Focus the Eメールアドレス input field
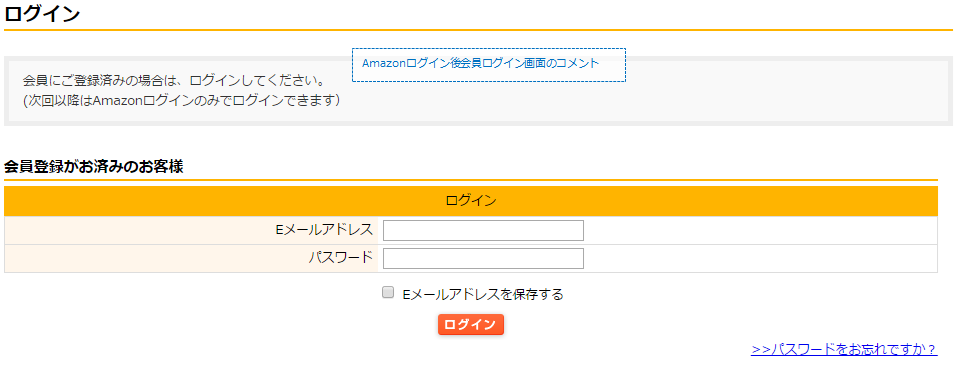Screen dimensions: 960x368 483,230
